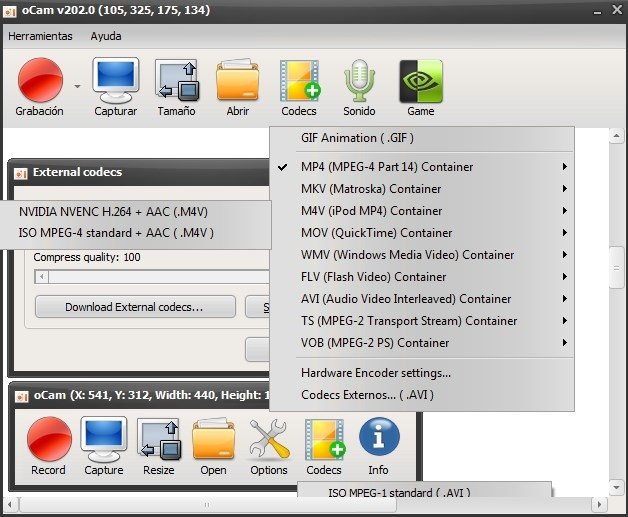
Task: Minimize the oCam window
Action: (597, 11)
